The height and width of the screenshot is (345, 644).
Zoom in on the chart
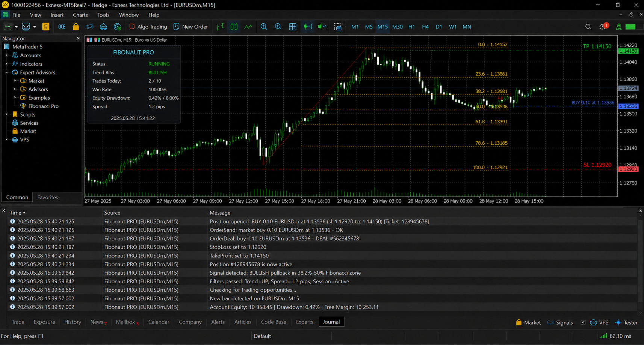pos(264,27)
